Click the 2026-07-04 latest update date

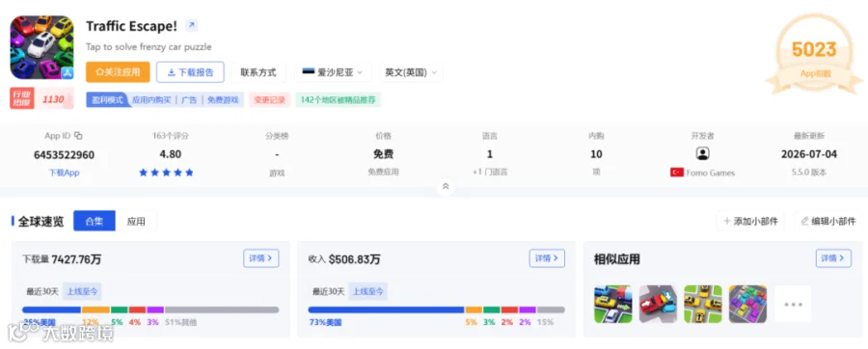click(809, 154)
